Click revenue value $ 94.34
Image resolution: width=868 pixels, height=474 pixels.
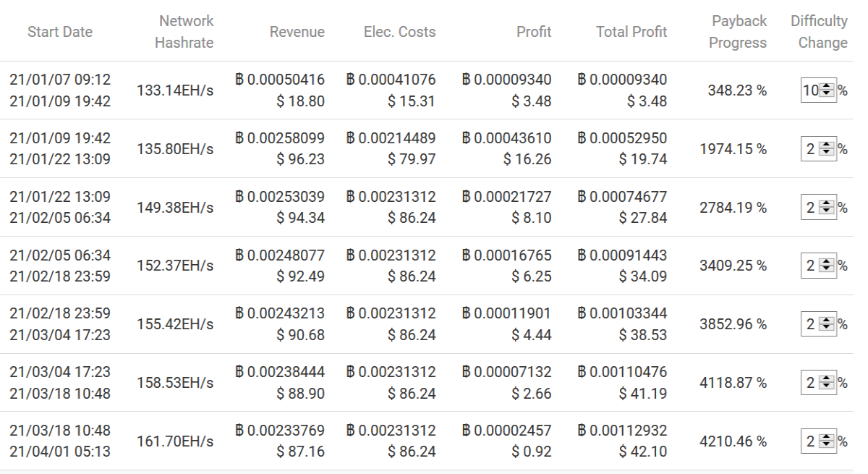coord(300,219)
